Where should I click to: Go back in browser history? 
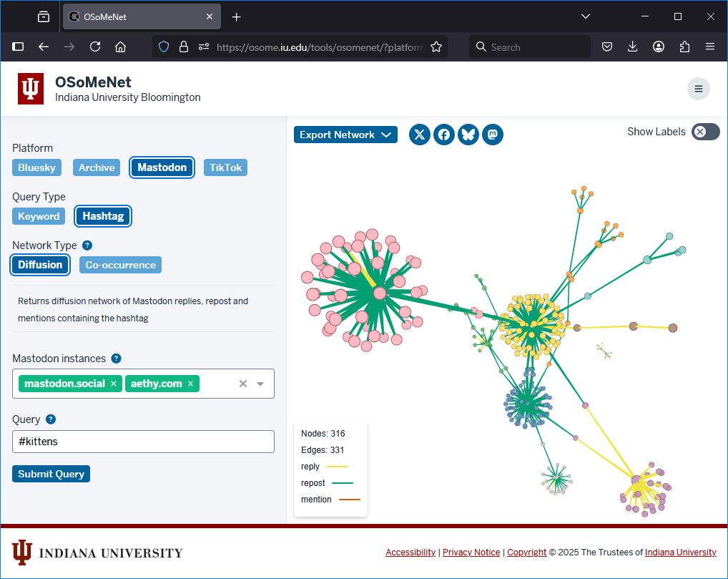44,47
